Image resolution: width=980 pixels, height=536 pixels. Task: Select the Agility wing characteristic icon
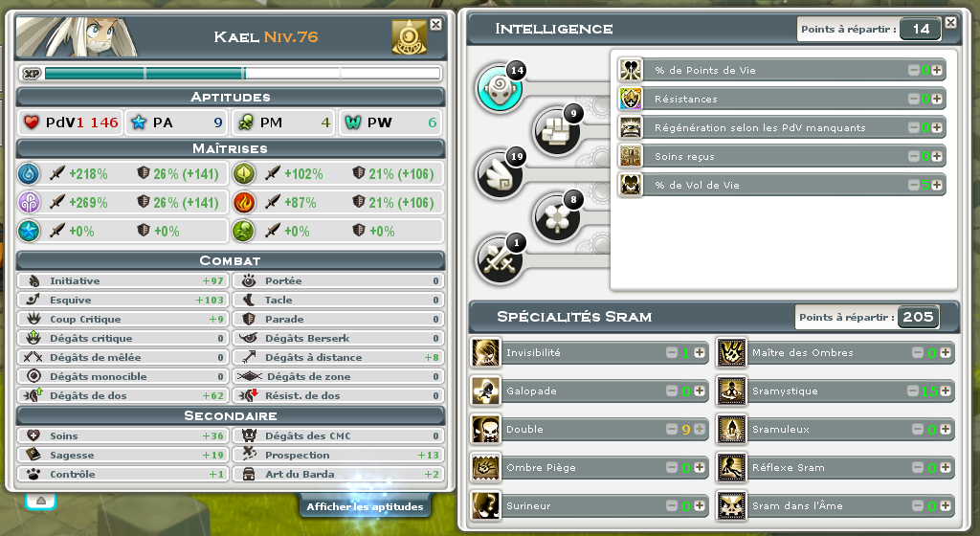(x=500, y=175)
